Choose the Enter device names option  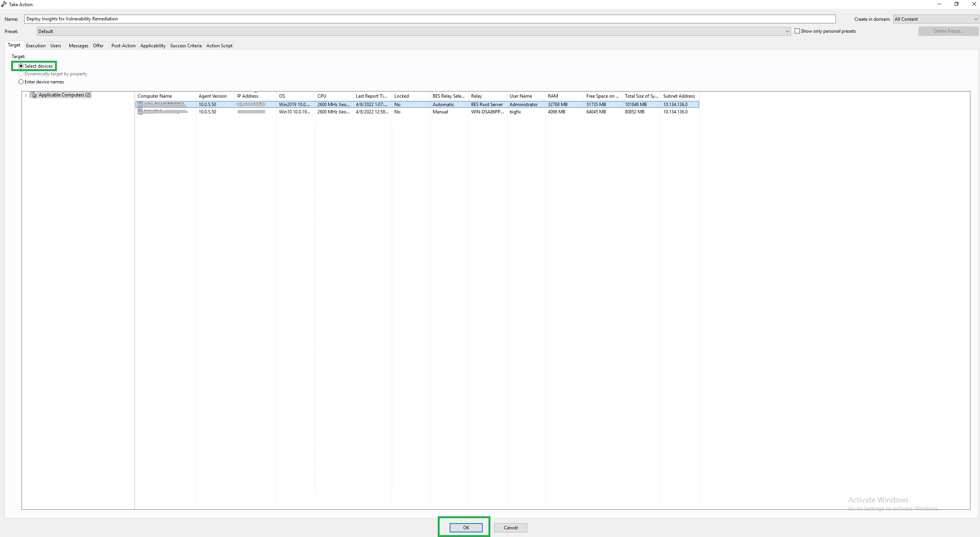tap(21, 82)
